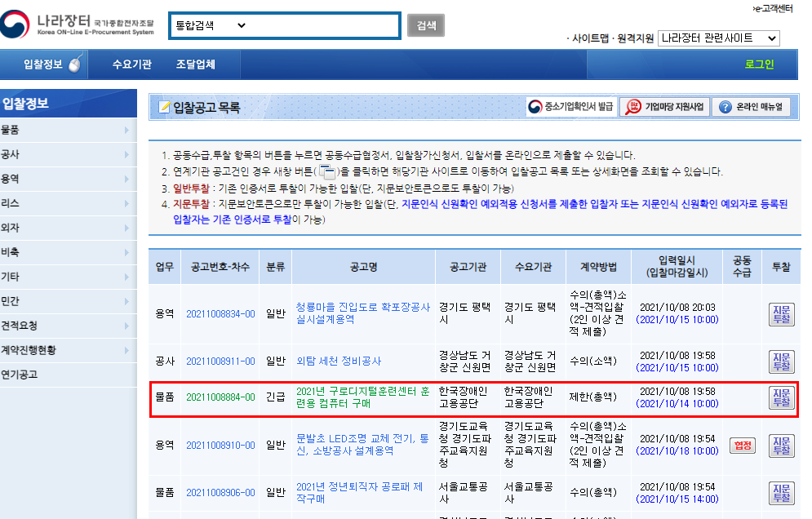Image resolution: width=812 pixels, height=519 pixels.
Task: Open bid number 20211008910-00
Action: 220,446
